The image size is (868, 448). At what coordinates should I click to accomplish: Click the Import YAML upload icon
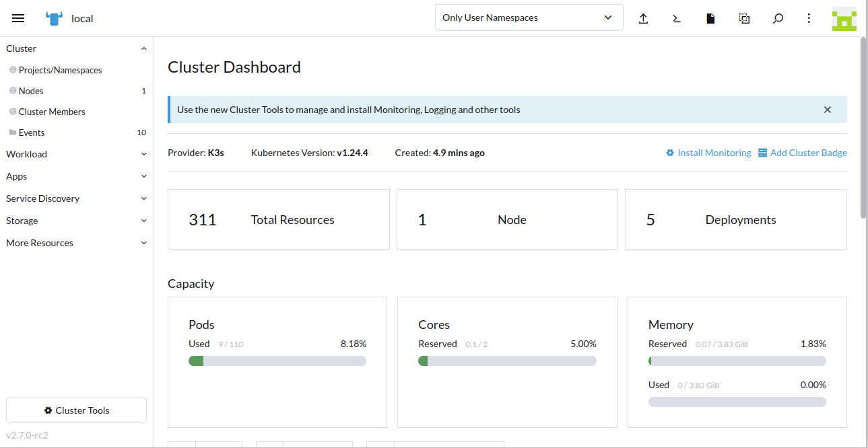tap(643, 19)
